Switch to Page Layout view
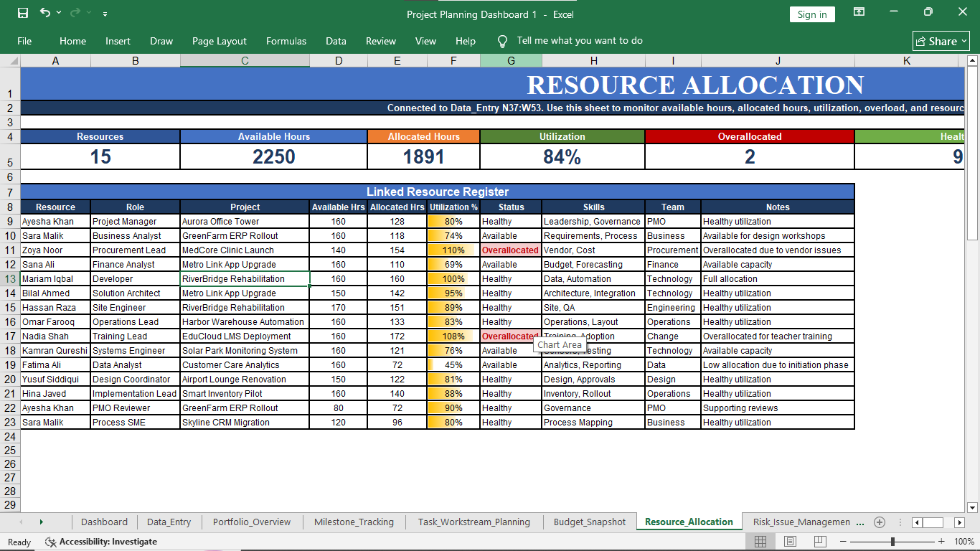Viewport: 980px width, 551px height. pyautogui.click(x=790, y=542)
